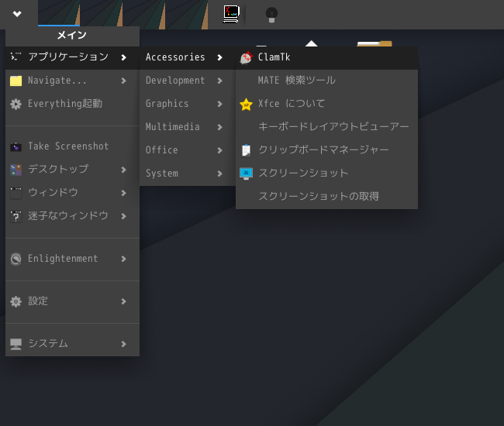Screen dimensions: 504x426
Task: Open キーボードレイアウトビューアー
Action: point(327,127)
